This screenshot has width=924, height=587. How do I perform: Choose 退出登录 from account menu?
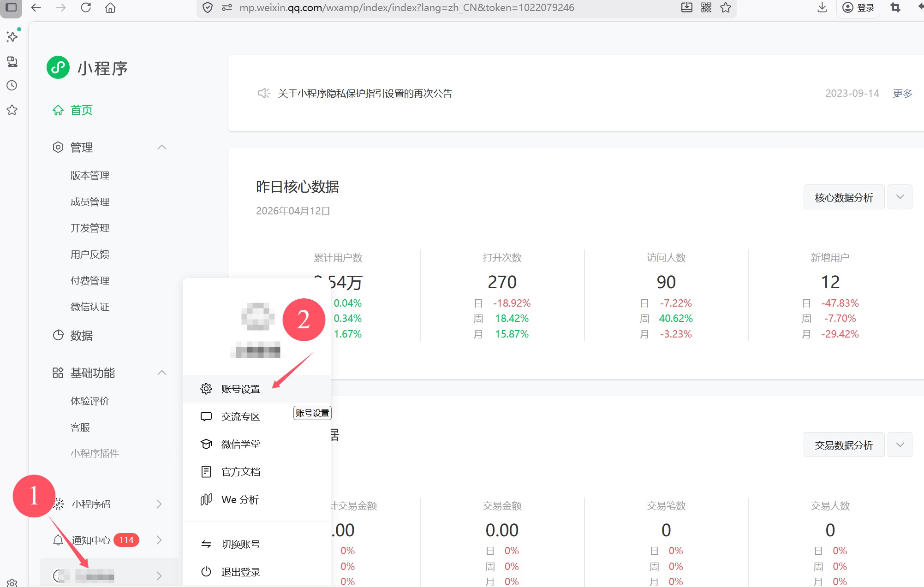coord(240,572)
